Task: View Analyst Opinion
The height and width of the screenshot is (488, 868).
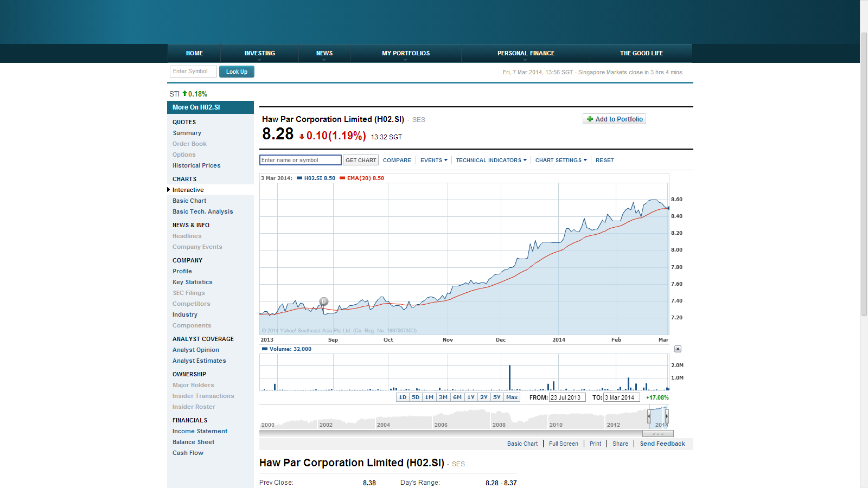Action: click(x=196, y=350)
